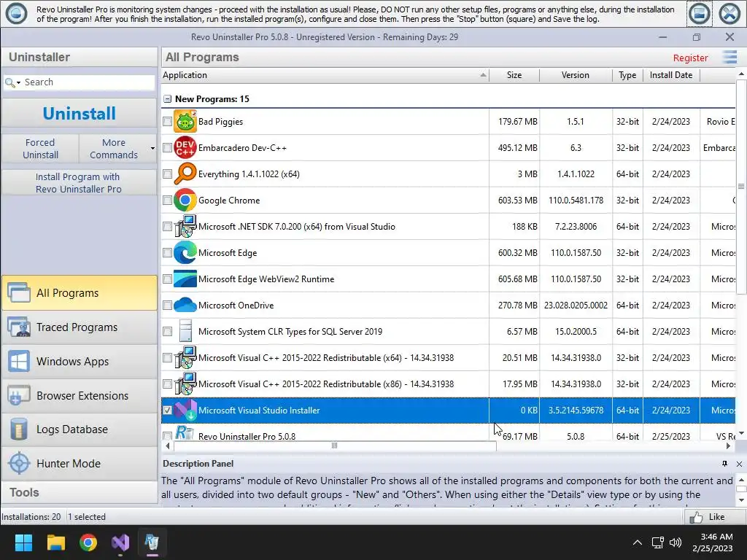The width and height of the screenshot is (747, 560).
Task: Click the Register link
Action: tap(690, 58)
